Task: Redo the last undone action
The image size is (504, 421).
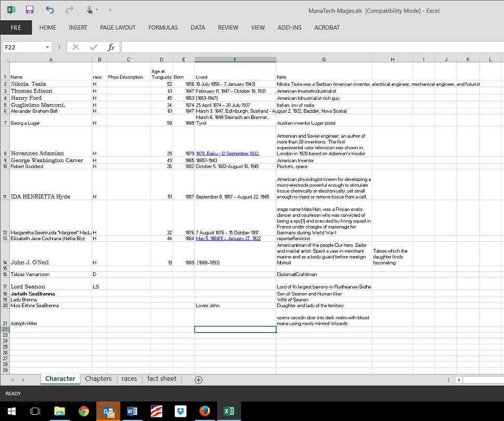Action: tap(69, 10)
